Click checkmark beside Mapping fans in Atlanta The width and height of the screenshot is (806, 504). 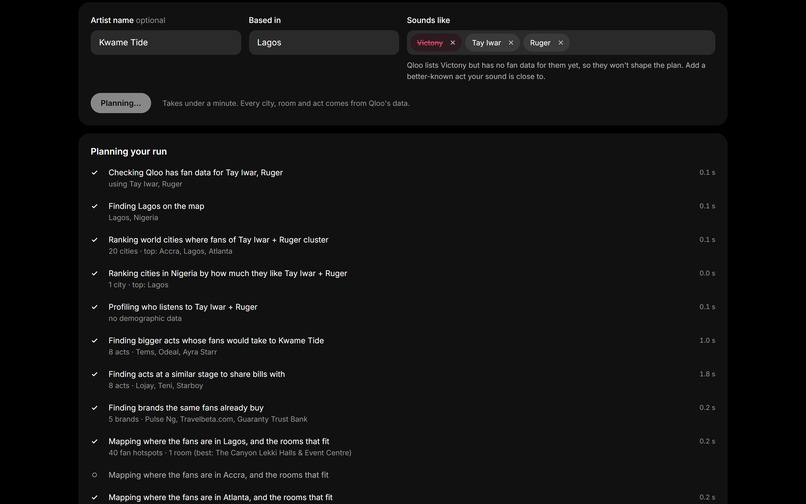95,497
